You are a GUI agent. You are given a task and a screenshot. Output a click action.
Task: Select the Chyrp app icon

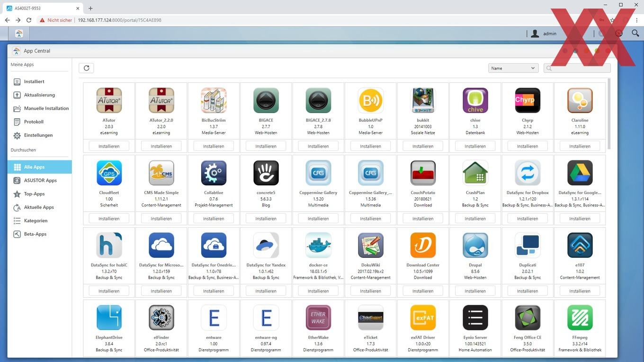pyautogui.click(x=528, y=100)
